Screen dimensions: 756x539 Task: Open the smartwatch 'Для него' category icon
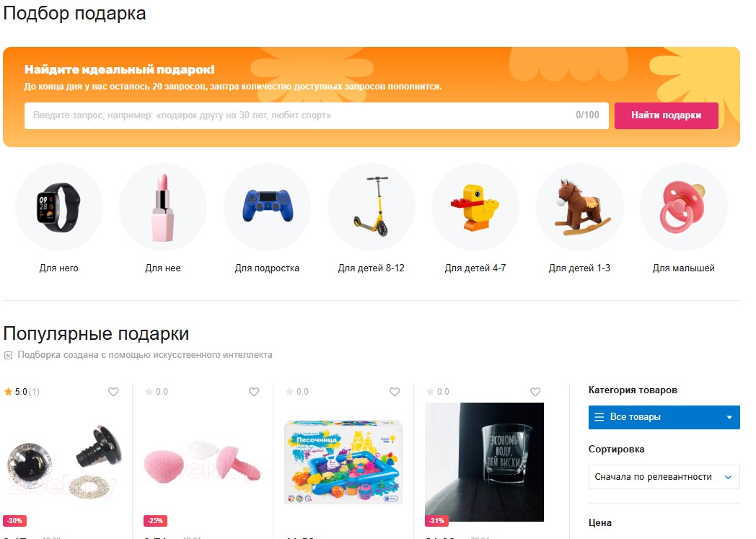(x=59, y=207)
